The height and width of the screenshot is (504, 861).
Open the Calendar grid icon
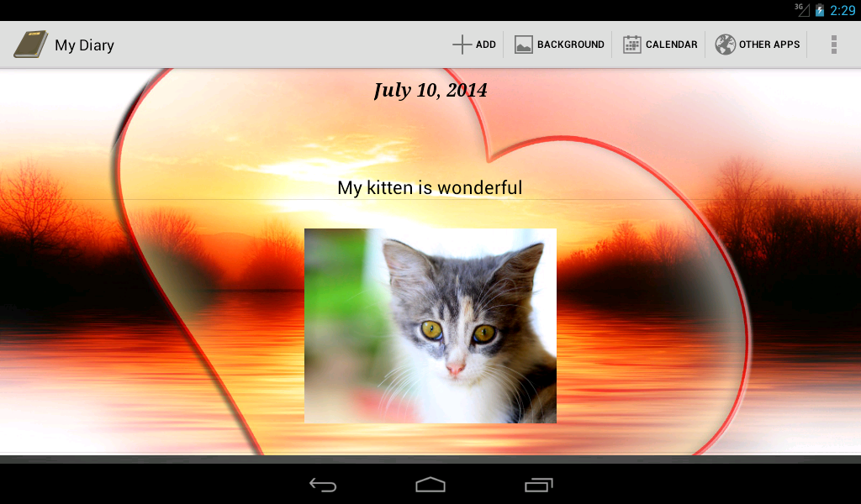(x=632, y=45)
